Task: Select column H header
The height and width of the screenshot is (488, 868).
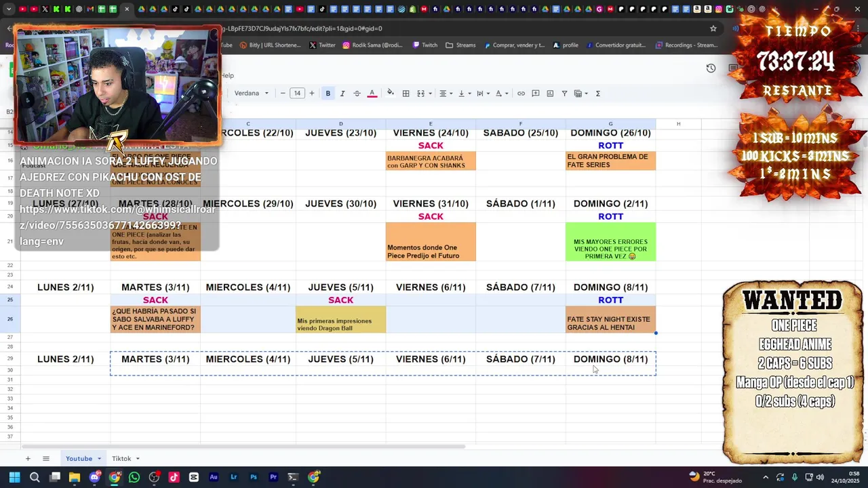Action: [678, 124]
